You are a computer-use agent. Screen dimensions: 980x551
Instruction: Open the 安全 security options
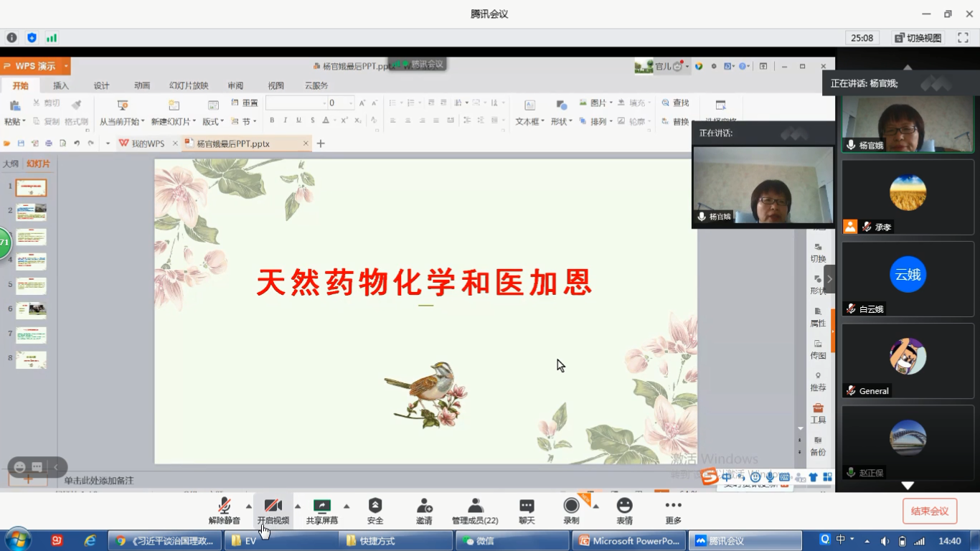[375, 511]
